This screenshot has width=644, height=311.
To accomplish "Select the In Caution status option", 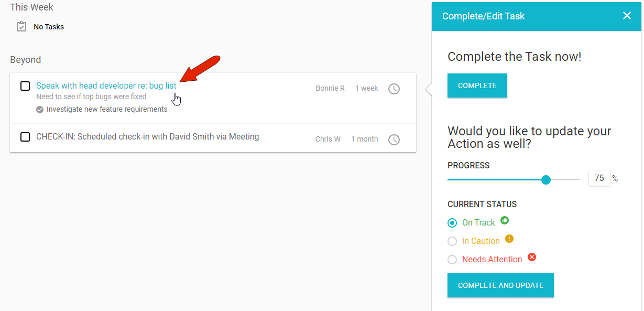I will tap(452, 241).
